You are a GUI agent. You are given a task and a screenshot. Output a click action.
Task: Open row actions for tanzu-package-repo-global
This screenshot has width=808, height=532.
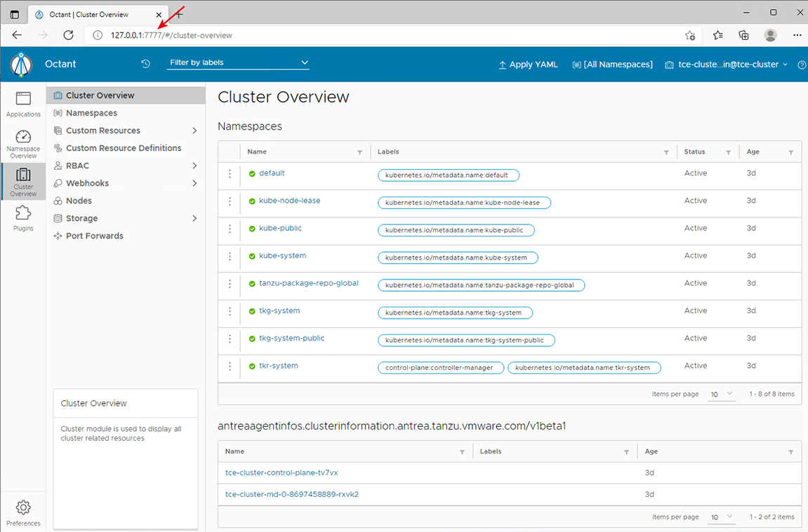coord(230,284)
